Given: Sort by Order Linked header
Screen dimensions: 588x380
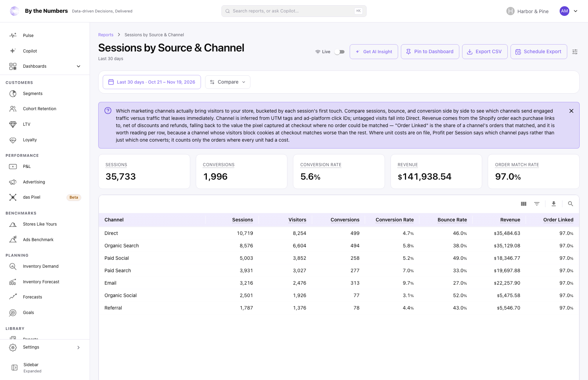Looking at the screenshot, I should click(x=558, y=220).
